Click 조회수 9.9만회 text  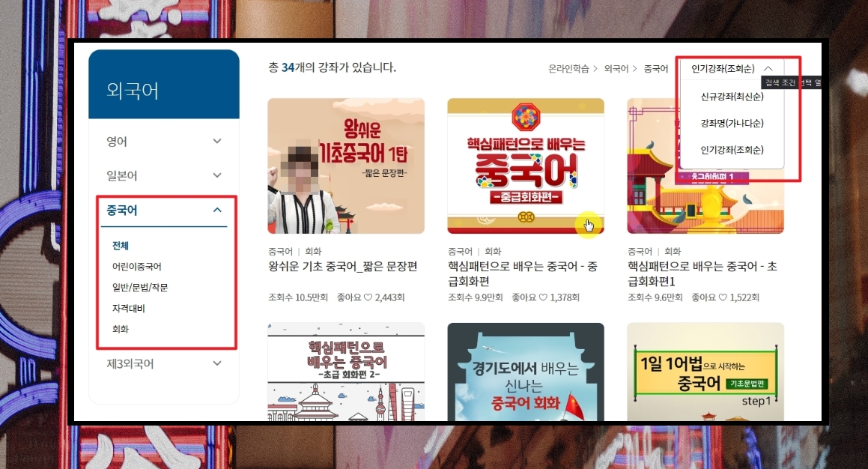tap(476, 297)
